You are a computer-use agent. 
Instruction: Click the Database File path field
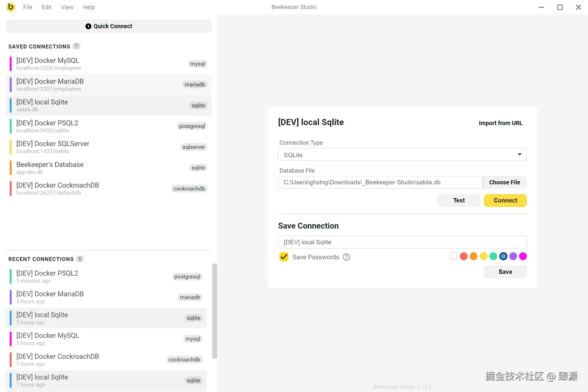click(380, 182)
